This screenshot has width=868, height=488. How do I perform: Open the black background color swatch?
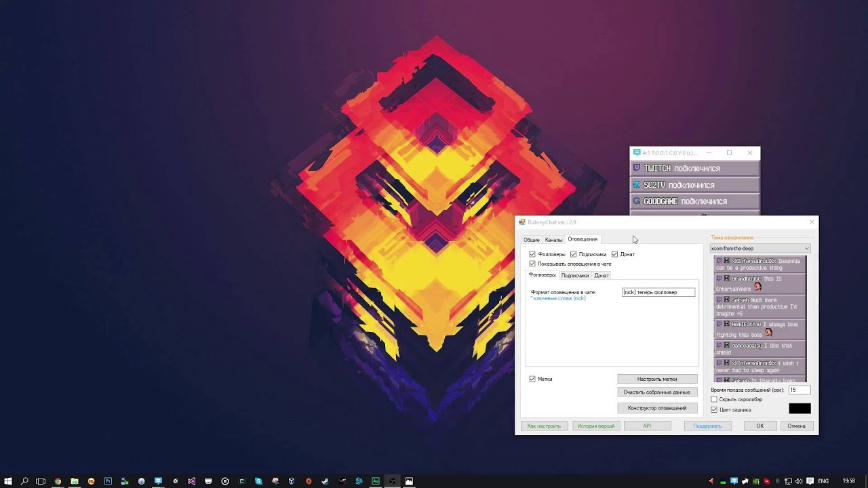coord(800,408)
